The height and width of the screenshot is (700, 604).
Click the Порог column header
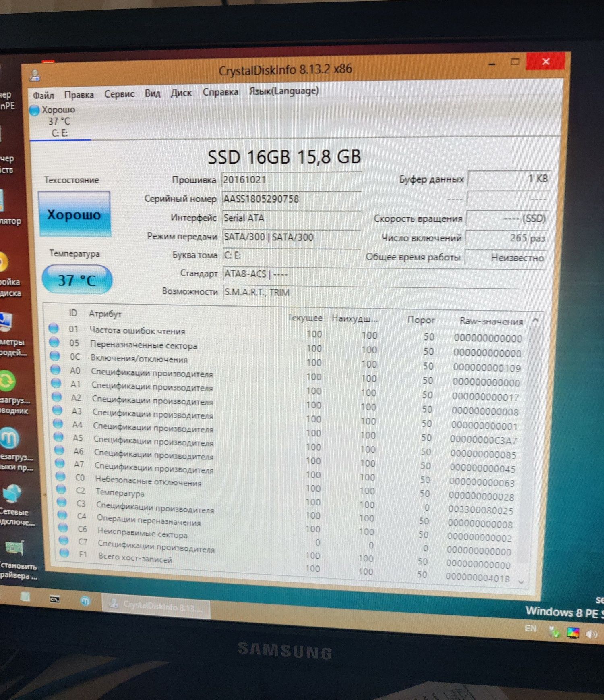(x=421, y=320)
